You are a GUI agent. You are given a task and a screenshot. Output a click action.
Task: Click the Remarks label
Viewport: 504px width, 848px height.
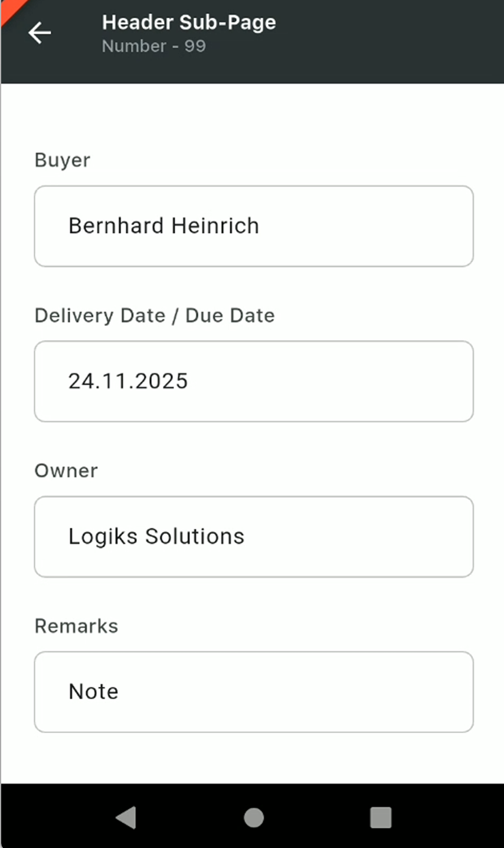click(x=76, y=626)
